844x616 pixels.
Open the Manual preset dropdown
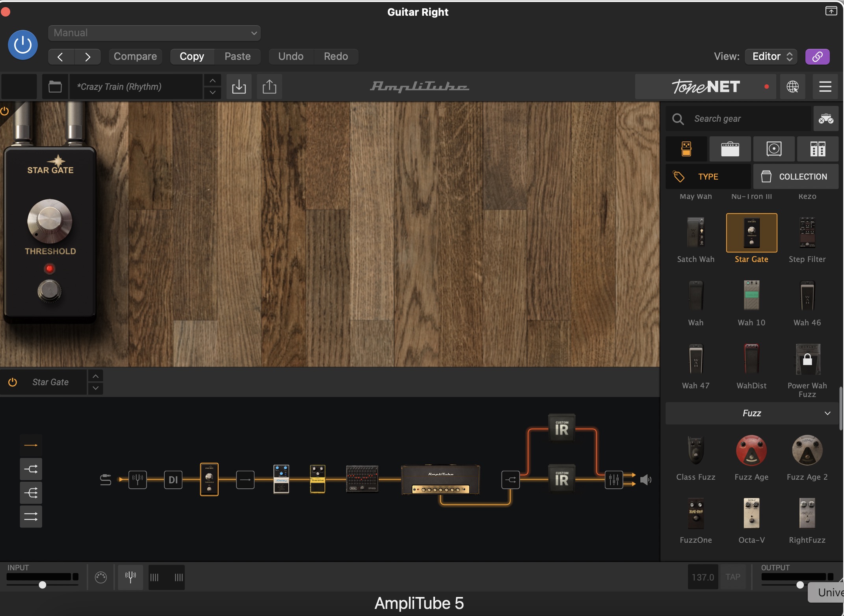click(x=154, y=33)
